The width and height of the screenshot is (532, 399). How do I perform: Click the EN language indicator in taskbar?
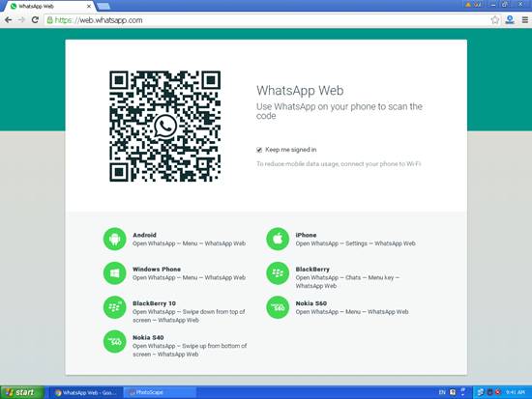442,392
